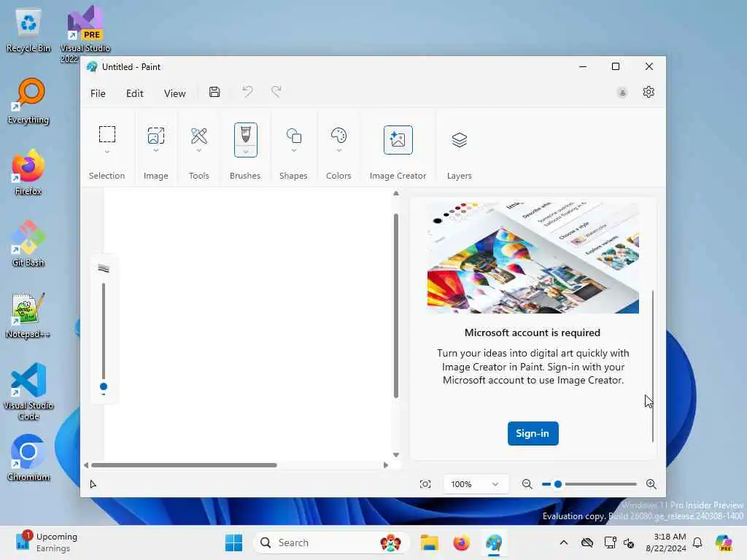Open the Shapes icon
Viewport: 747px width, 560px height.
coord(293,136)
